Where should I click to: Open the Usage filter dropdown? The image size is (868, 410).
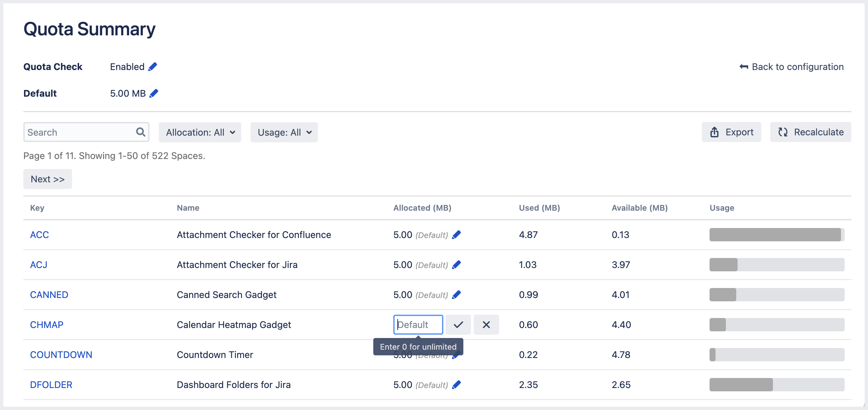[284, 132]
